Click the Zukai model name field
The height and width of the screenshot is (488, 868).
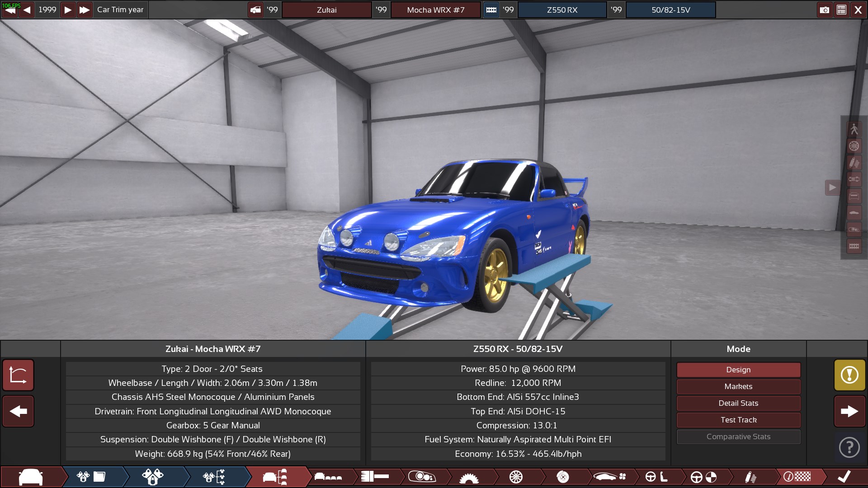point(327,9)
